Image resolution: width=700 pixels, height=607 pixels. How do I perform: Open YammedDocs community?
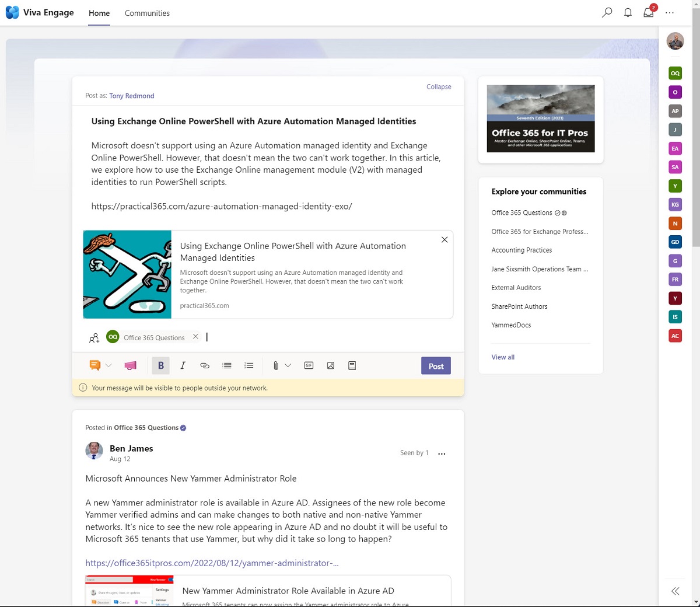click(x=511, y=325)
